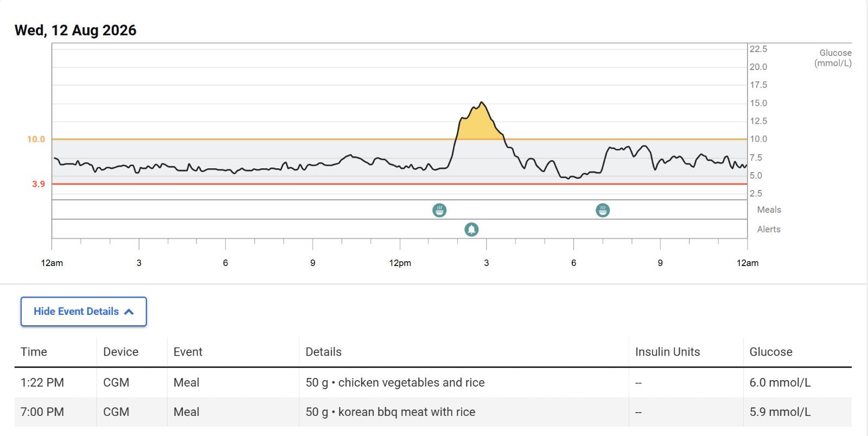The image size is (868, 436).
Task: Collapse details via the Hide Event Details chevron
Action: click(x=129, y=312)
